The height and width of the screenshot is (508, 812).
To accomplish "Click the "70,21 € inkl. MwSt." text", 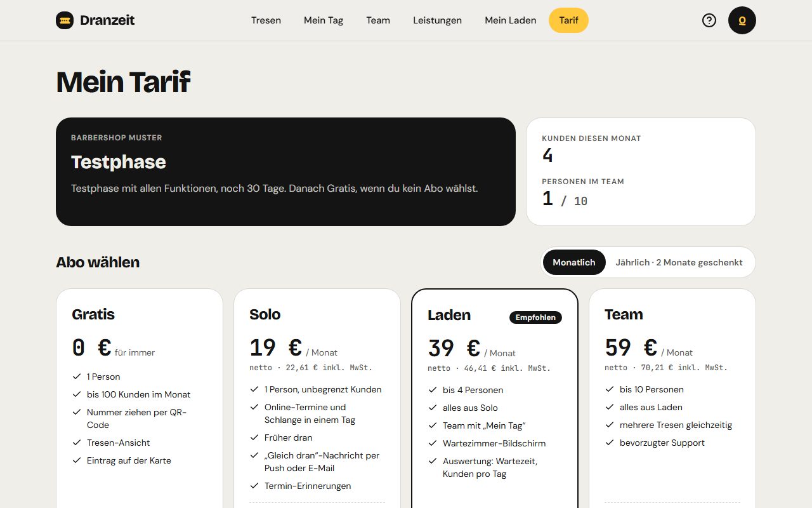I will [684, 368].
